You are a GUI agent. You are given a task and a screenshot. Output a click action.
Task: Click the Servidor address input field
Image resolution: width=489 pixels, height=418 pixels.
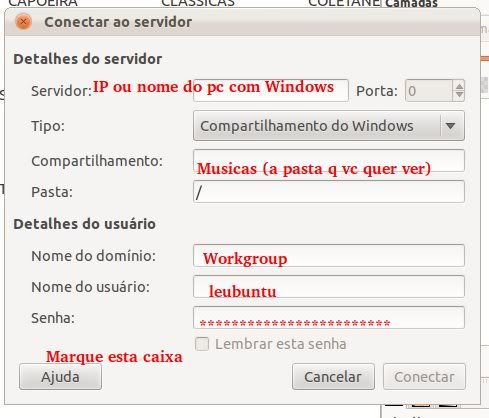coord(271,90)
